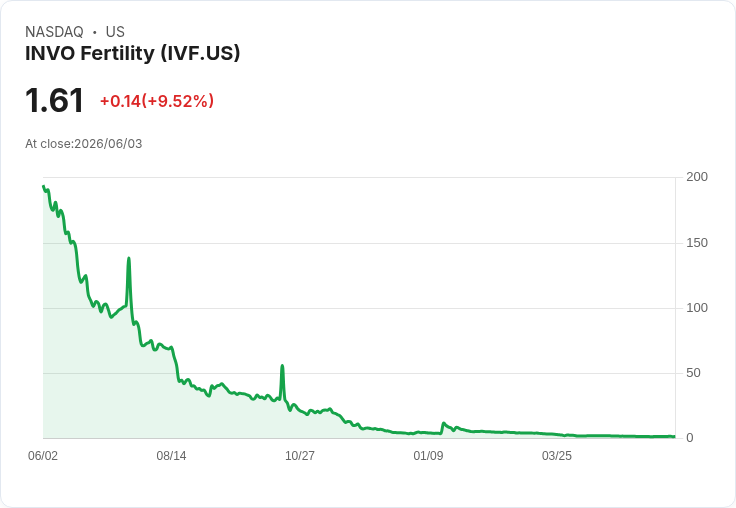Screen dimensions: 736x508
Task: Select the 06/02 date on x-axis
Action: pos(43,455)
